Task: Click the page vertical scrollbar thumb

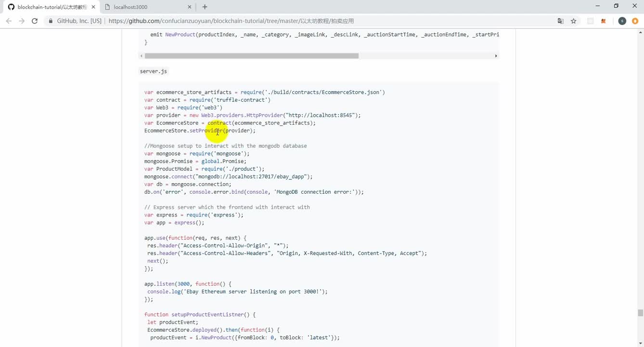Action: (640, 313)
